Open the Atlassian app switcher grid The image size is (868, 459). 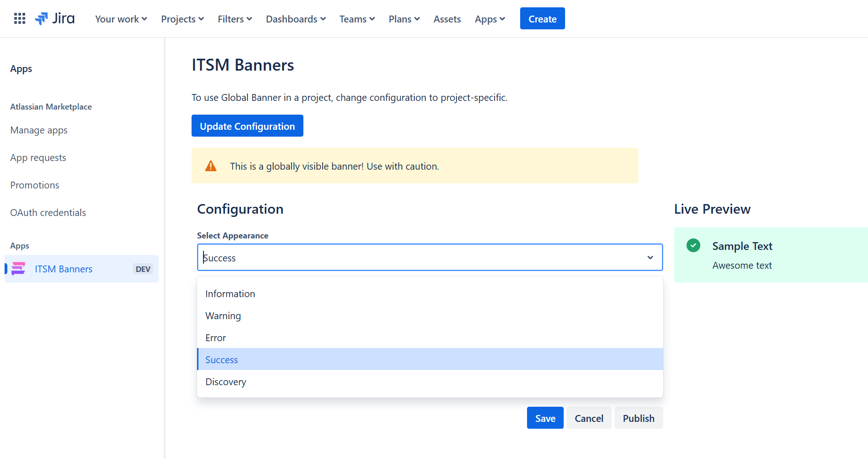19,18
